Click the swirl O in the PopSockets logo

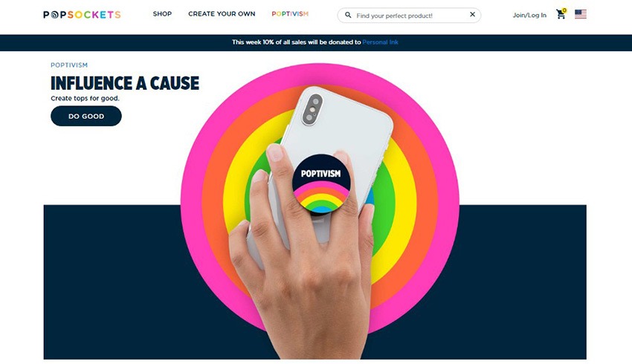(54, 15)
